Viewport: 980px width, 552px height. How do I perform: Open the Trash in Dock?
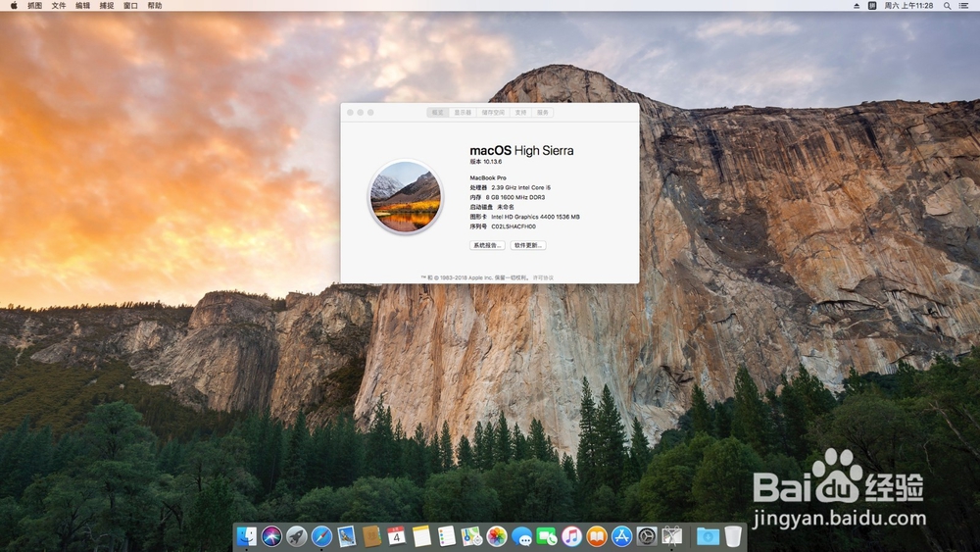pos(733,535)
